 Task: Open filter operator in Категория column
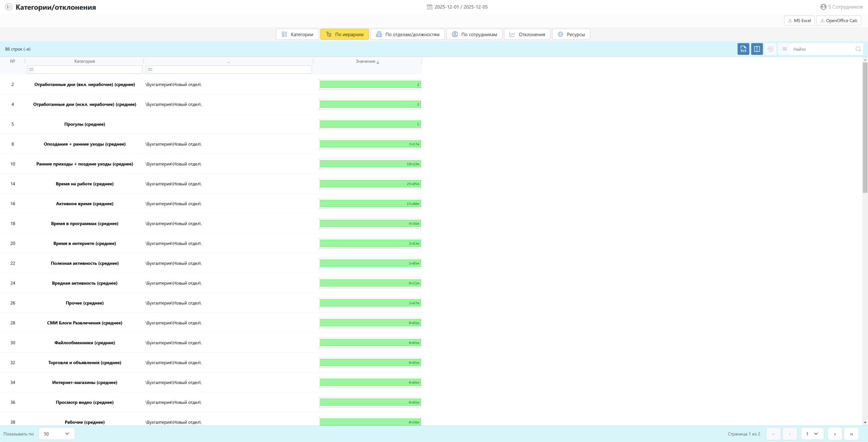(31, 69)
